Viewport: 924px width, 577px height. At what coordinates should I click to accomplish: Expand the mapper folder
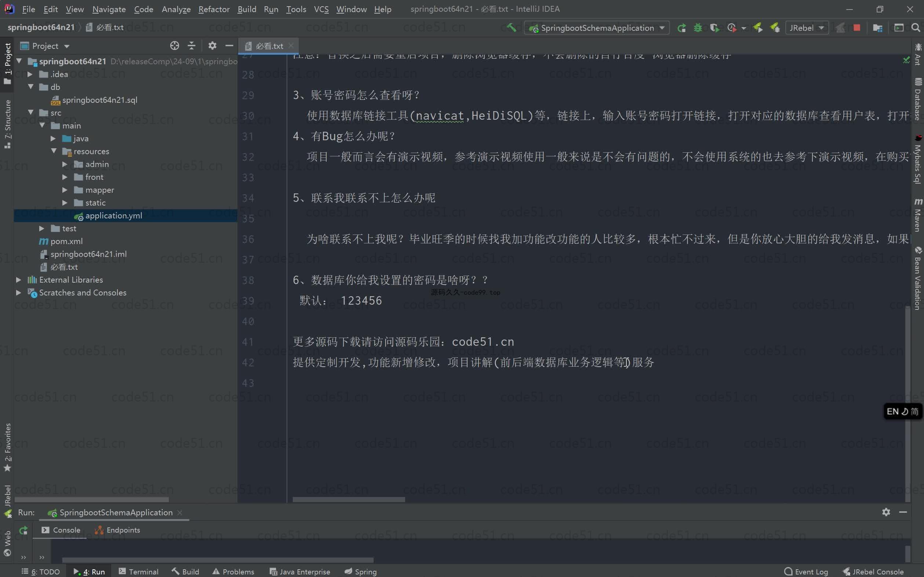(x=65, y=190)
